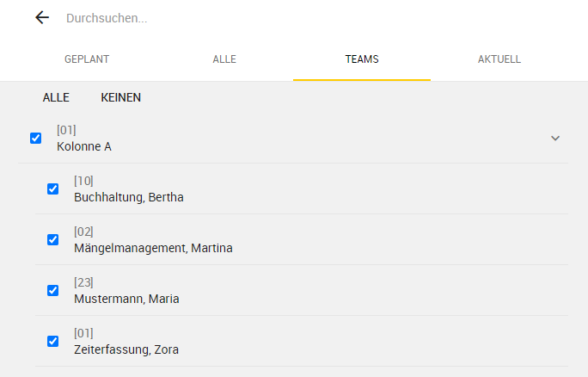
Task: Click the KEINEN deselect button
Action: coord(120,97)
